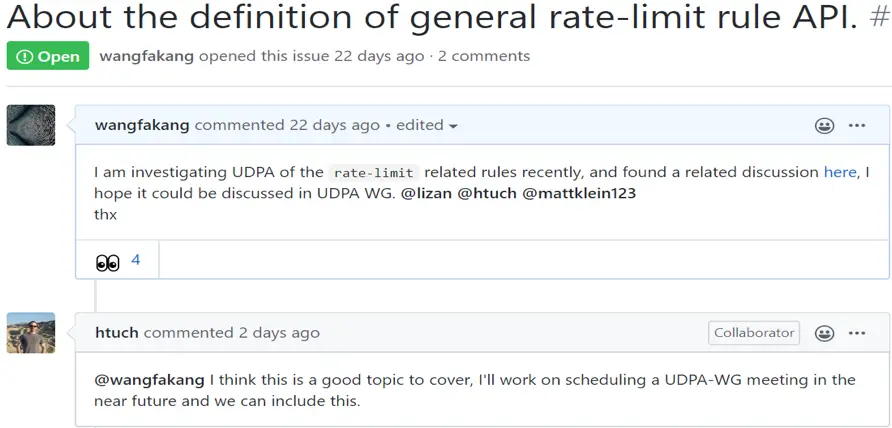Add reaction to wangfakang's comment
This screenshot has width=892, height=428.
[824, 126]
